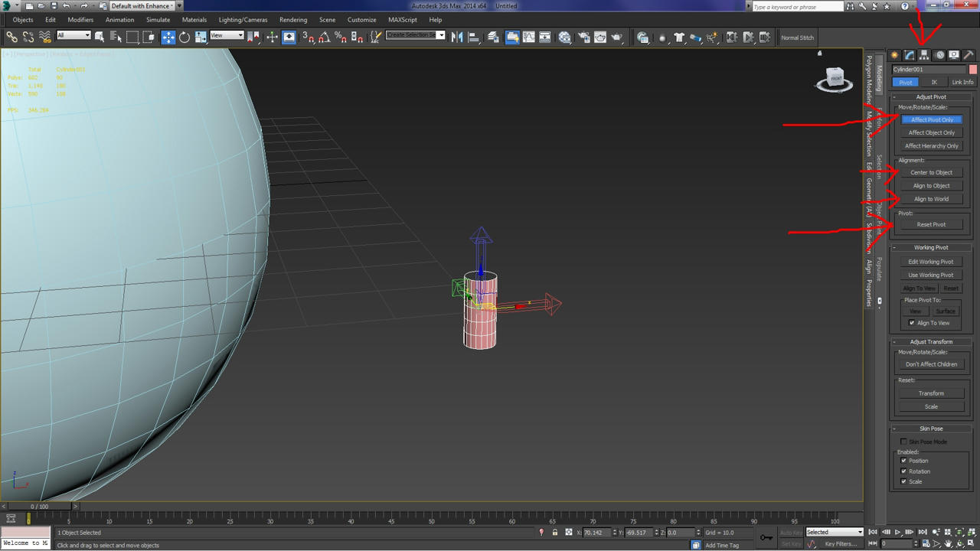Click the Unlink Selection tool
Viewport: 980px width, 551px height.
click(x=28, y=37)
